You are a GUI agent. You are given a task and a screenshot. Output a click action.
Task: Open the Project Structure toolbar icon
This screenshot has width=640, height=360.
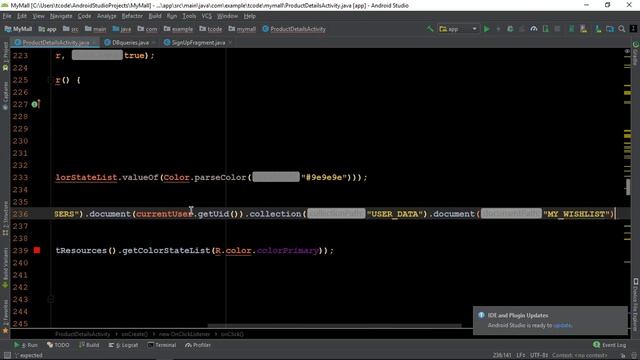610,29
